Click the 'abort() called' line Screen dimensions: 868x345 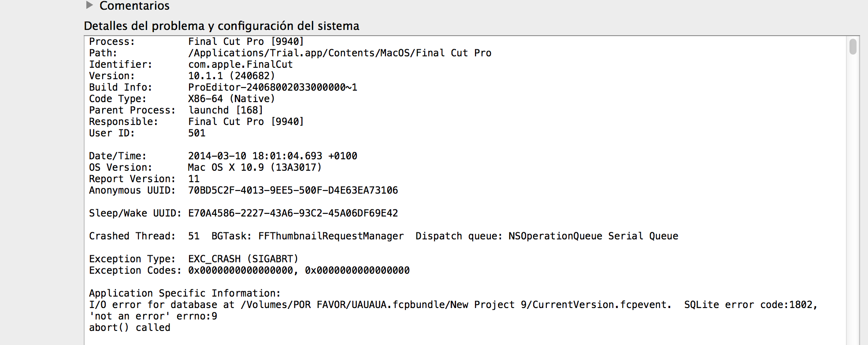(x=130, y=327)
